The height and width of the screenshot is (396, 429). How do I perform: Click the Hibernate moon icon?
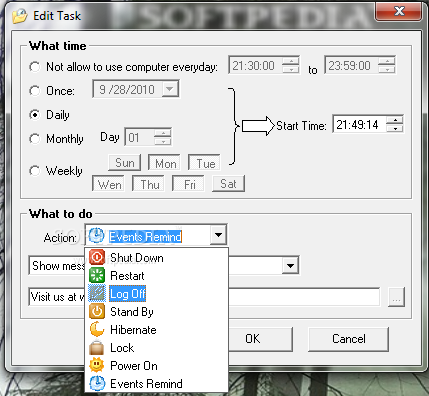pyautogui.click(x=97, y=330)
